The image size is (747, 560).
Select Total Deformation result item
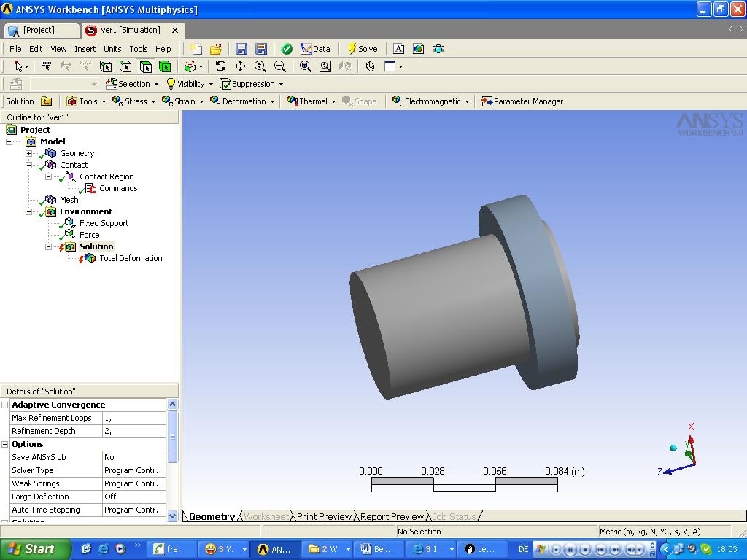pos(131,258)
